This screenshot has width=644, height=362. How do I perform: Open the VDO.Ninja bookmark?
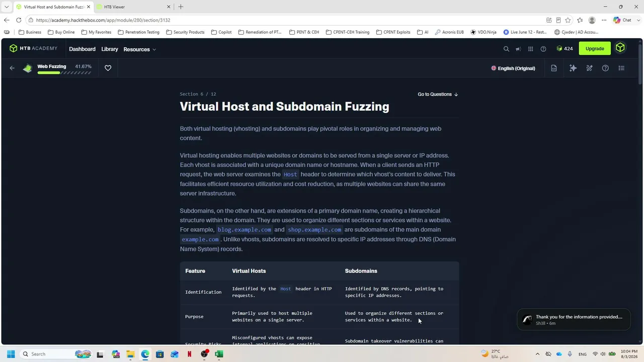click(x=483, y=32)
